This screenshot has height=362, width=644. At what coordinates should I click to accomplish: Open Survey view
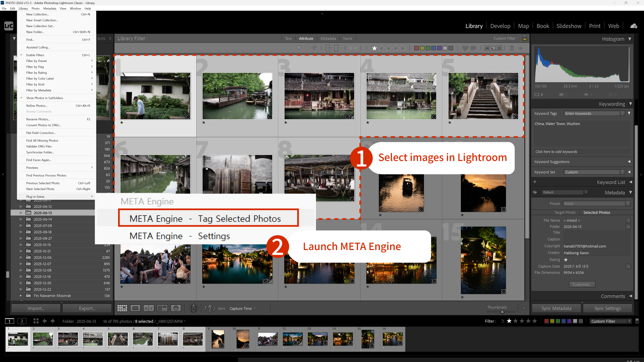[x=162, y=308]
